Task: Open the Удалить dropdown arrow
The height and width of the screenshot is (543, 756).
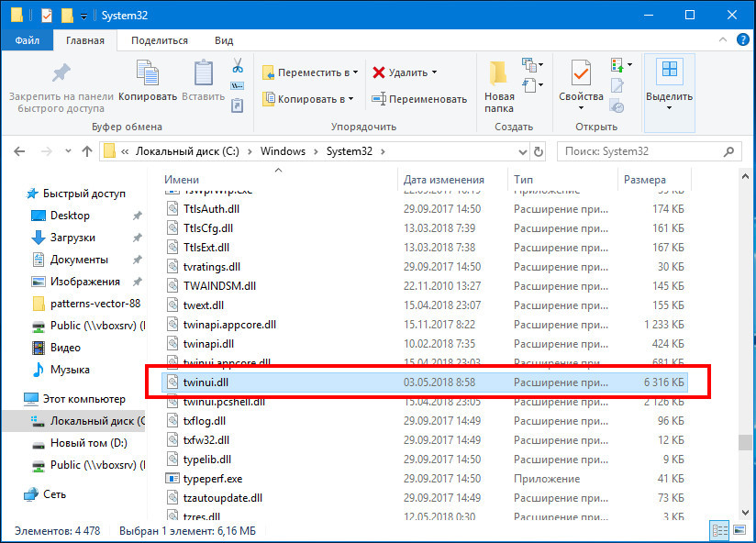Action: [x=434, y=72]
